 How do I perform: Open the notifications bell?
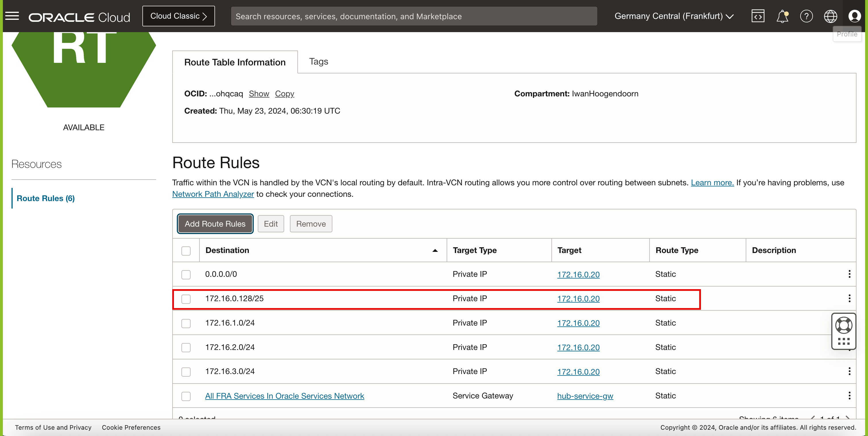click(x=782, y=16)
